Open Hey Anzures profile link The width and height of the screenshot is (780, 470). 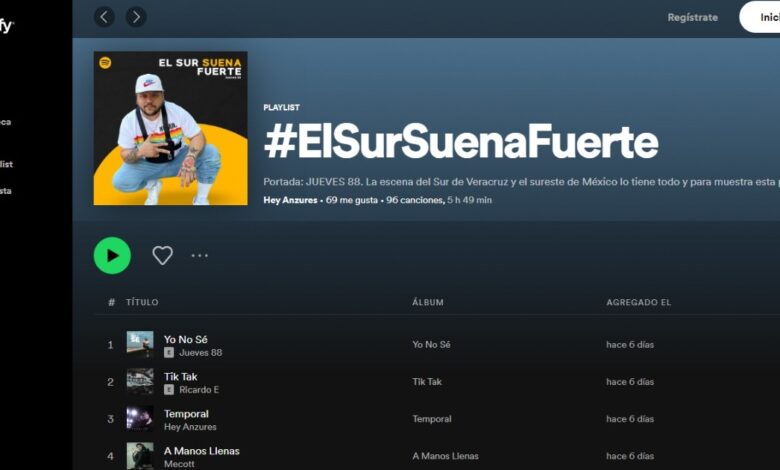click(x=290, y=200)
